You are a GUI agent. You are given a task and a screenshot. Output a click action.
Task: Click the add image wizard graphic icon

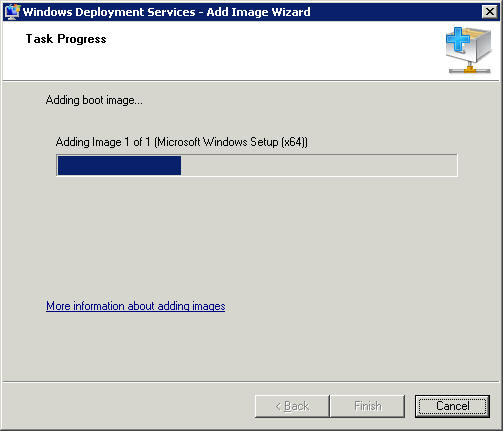click(468, 51)
